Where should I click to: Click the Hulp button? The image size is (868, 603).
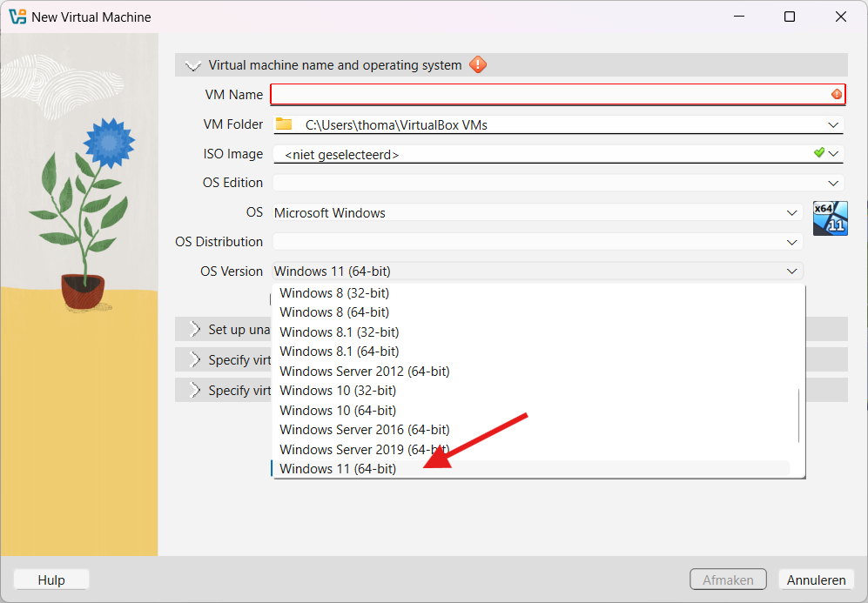tap(50, 580)
